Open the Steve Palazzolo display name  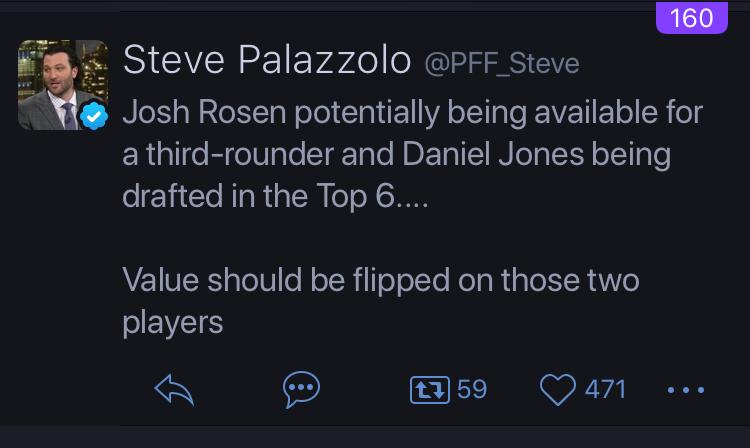(267, 63)
